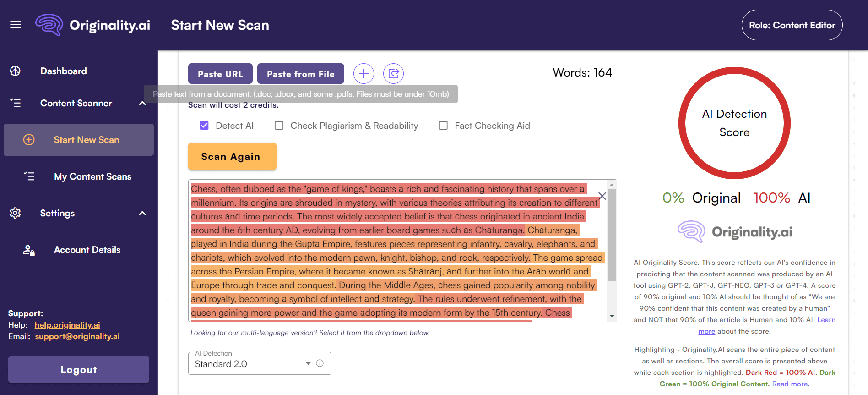
Task: Open the hamburger menu icon
Action: coord(16,25)
